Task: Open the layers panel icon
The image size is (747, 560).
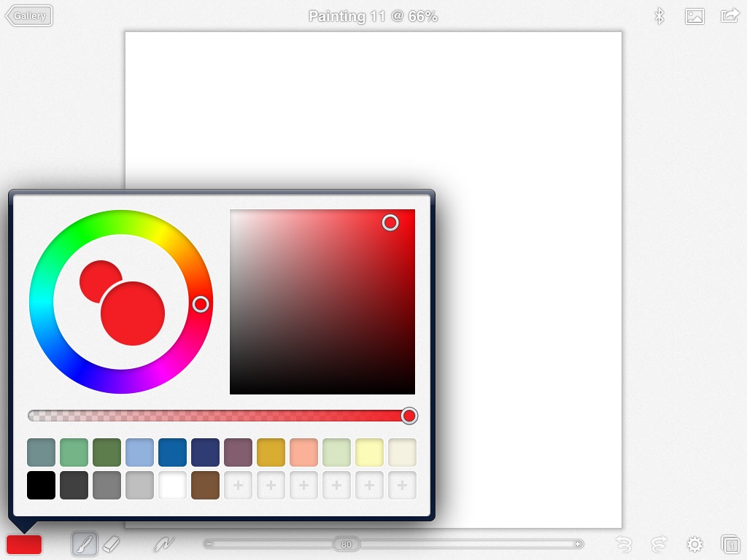Action: [729, 544]
